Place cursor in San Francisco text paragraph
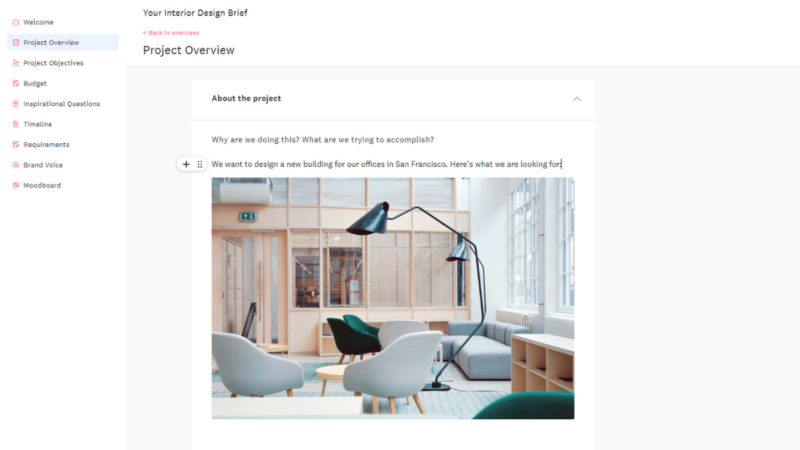 pos(387,164)
